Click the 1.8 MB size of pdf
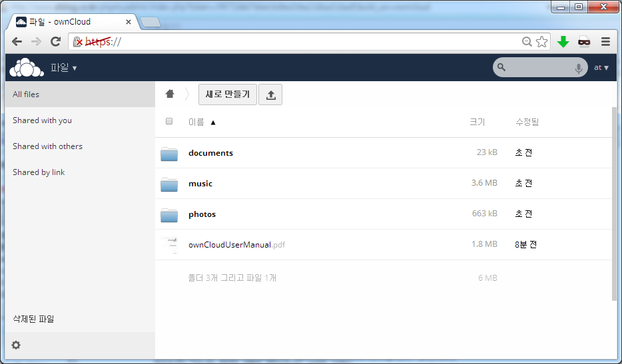This screenshot has height=364, width=622. tap(484, 244)
